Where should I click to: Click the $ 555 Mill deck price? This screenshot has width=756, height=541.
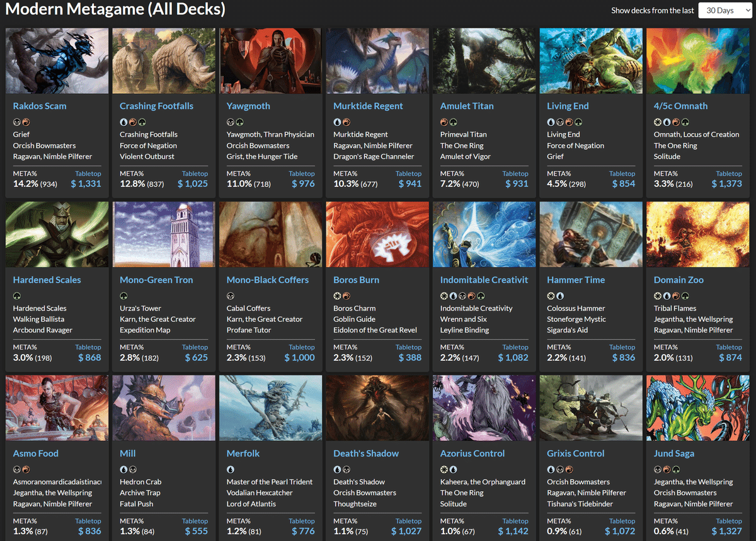(x=197, y=532)
